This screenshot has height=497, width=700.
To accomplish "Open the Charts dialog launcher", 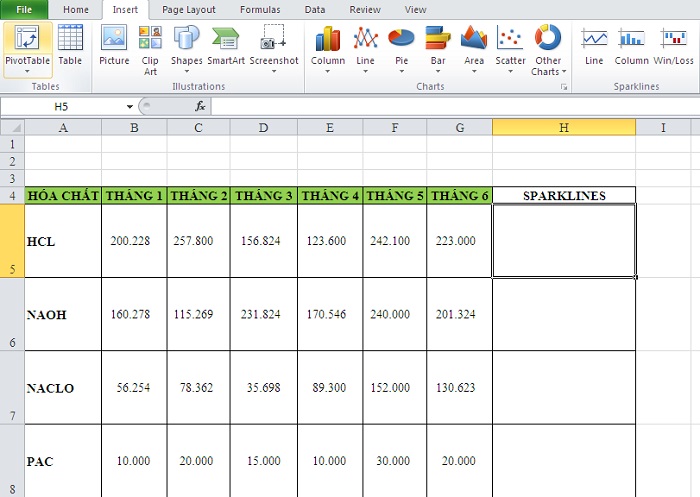I will (564, 87).
